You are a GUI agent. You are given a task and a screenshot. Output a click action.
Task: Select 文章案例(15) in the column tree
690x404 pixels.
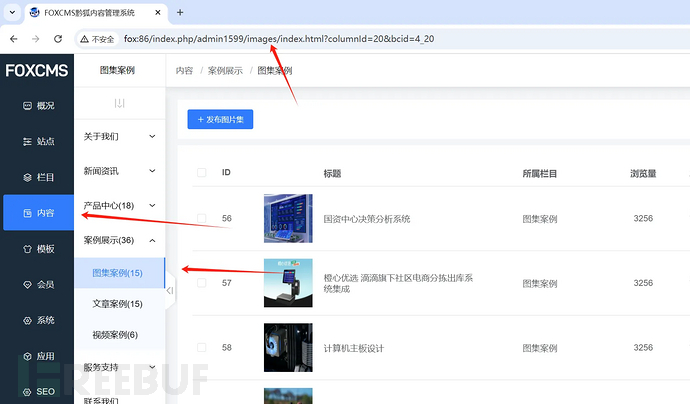[x=117, y=304]
